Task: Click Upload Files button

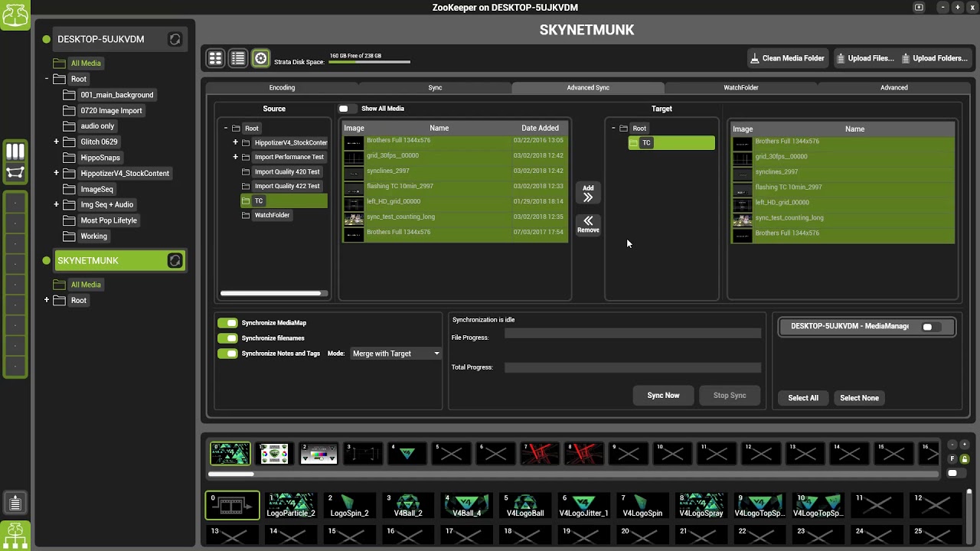Action: [865, 58]
